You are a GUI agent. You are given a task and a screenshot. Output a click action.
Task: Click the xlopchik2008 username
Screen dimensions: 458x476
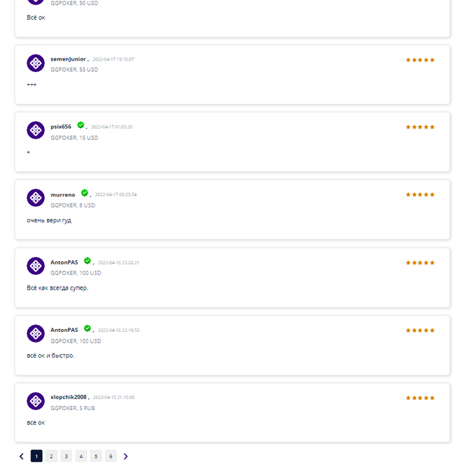[69, 397]
